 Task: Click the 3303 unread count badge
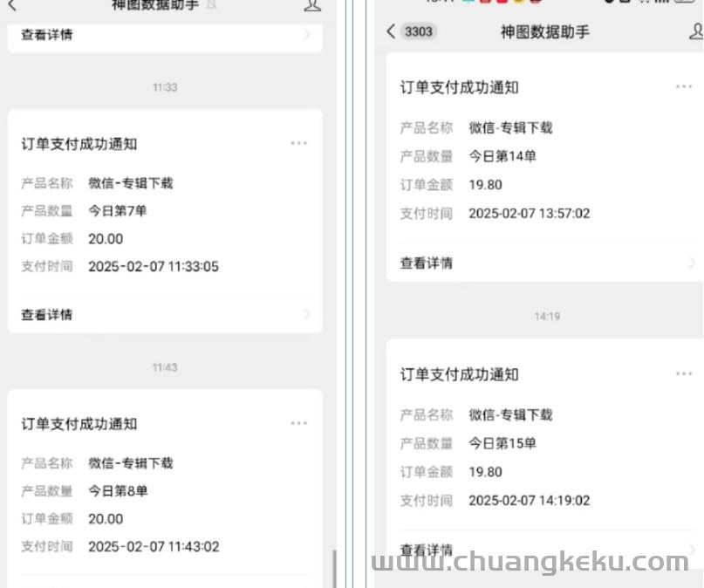click(x=419, y=31)
